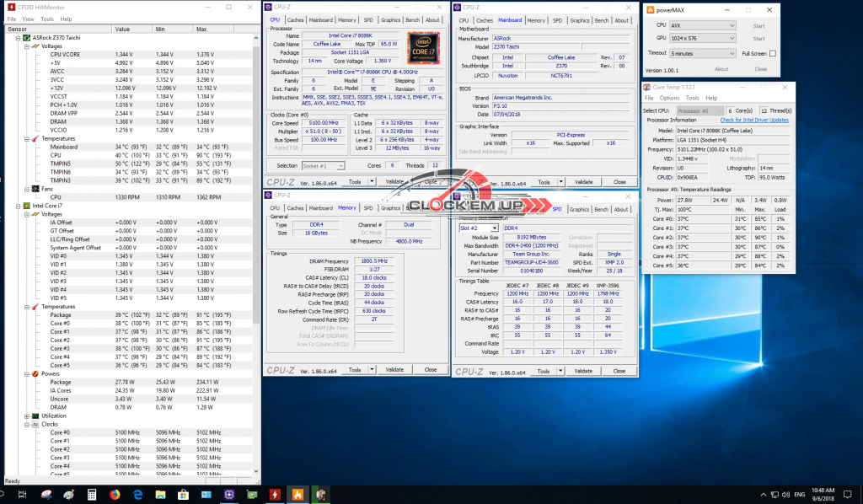Screen dimensions: 863x504
Task: Click Start next to powerMAX GPU dropdown
Action: (758, 39)
